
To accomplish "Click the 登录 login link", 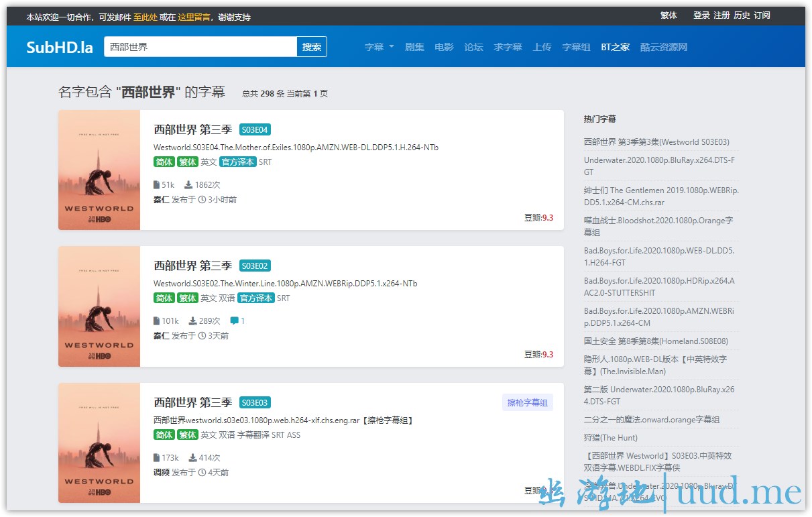I will (701, 15).
